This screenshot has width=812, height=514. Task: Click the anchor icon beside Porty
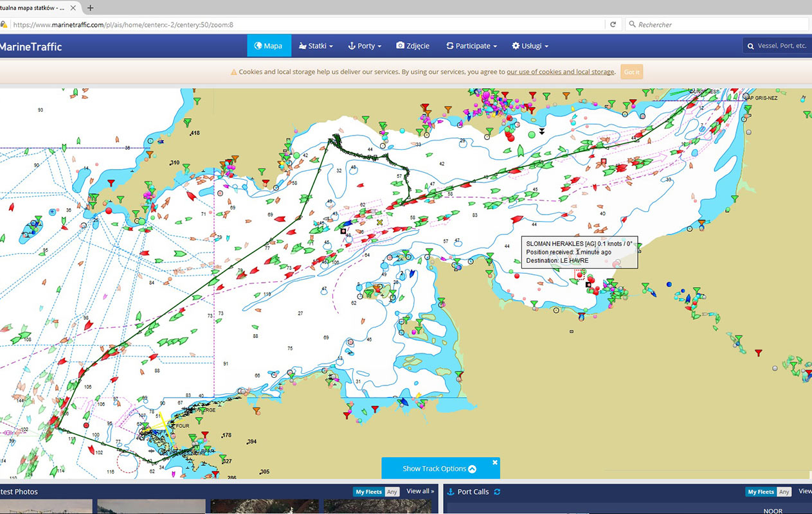(352, 46)
